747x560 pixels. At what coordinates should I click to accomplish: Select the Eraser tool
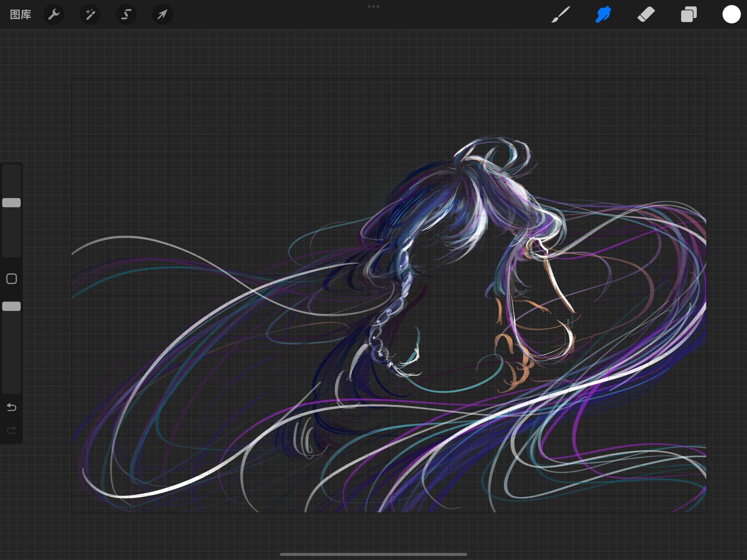click(x=646, y=14)
